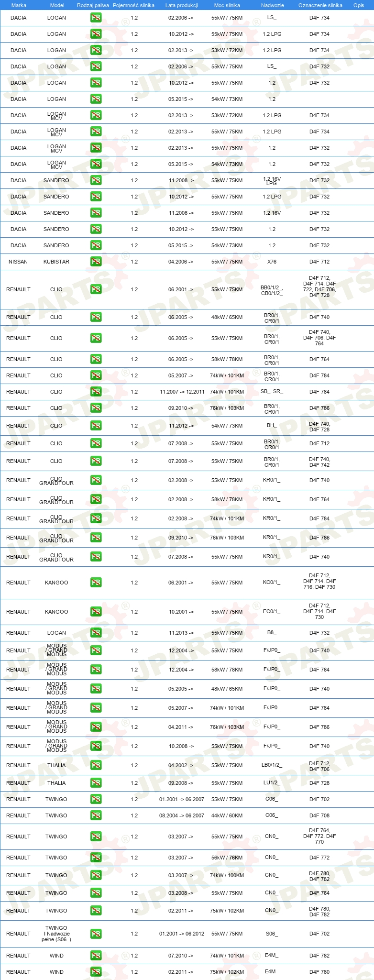Click fuel icon for WIND 07.2010 row
The height and width of the screenshot is (980, 374).
96,956
